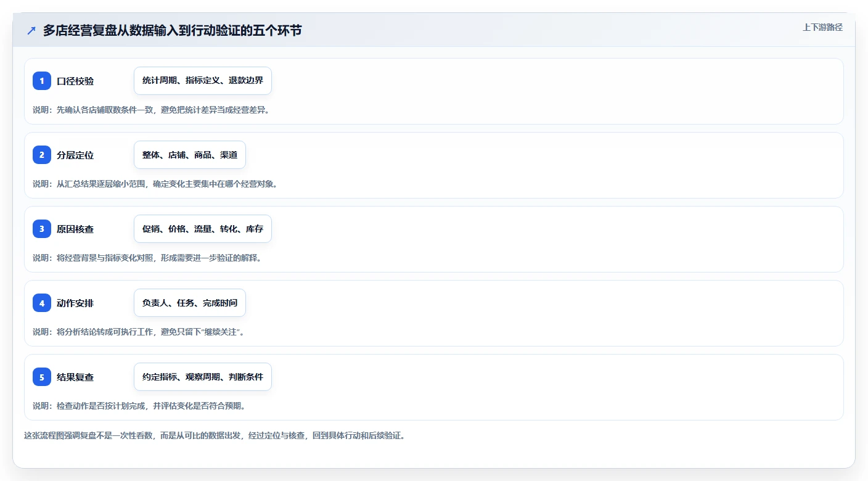Click the 负责人、任务、完成时间 chip
This screenshot has height=481, width=868.
pyautogui.click(x=190, y=303)
